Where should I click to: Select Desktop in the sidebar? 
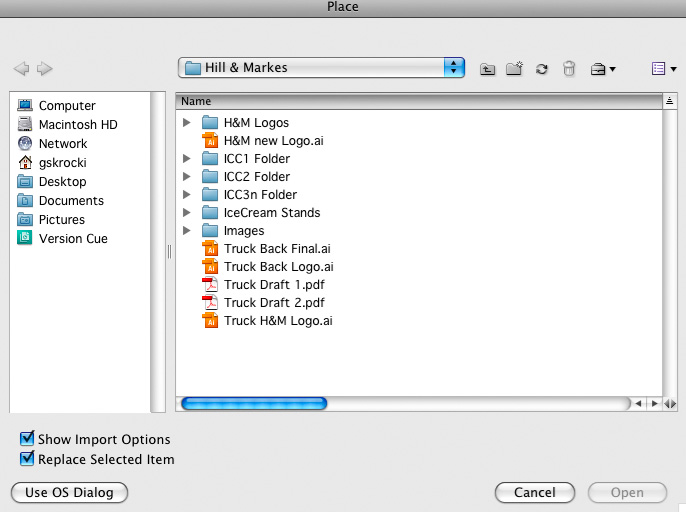(52, 182)
